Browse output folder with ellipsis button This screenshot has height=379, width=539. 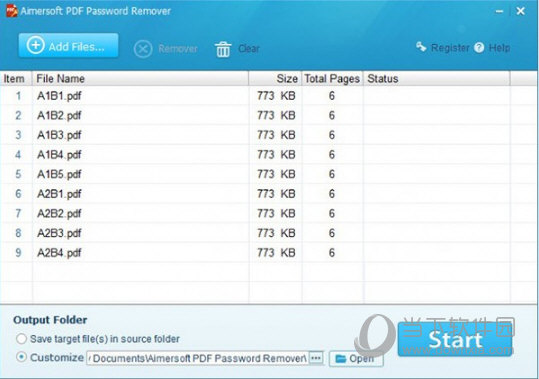point(316,358)
